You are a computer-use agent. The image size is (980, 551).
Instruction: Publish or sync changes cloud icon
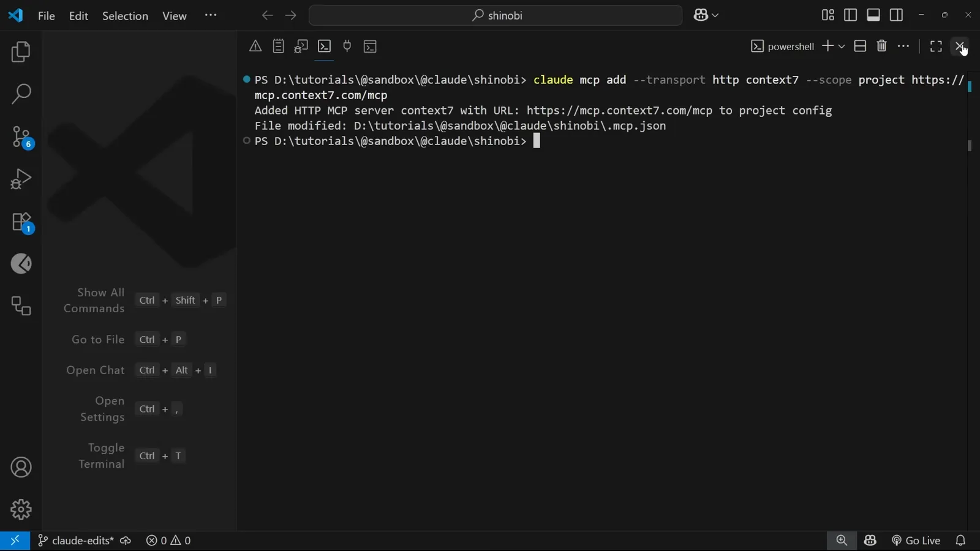(x=126, y=541)
